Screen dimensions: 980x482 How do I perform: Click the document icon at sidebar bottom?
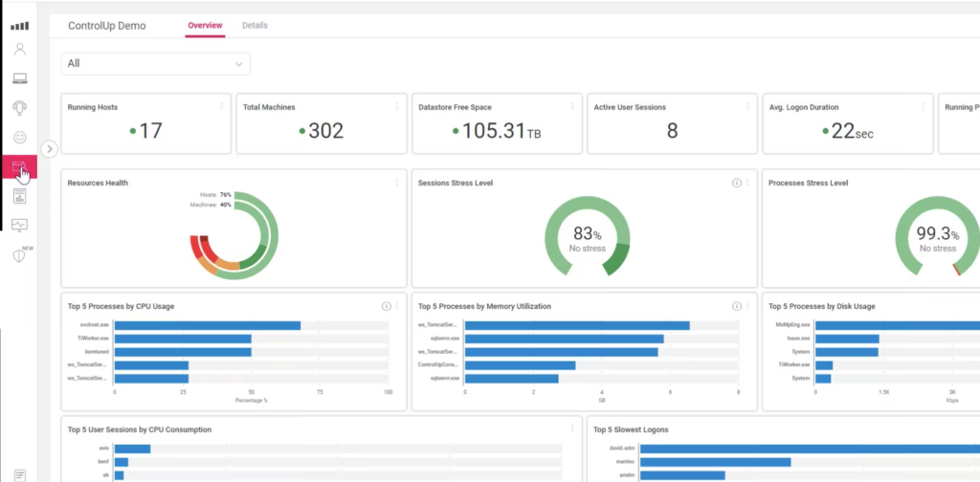click(x=19, y=474)
